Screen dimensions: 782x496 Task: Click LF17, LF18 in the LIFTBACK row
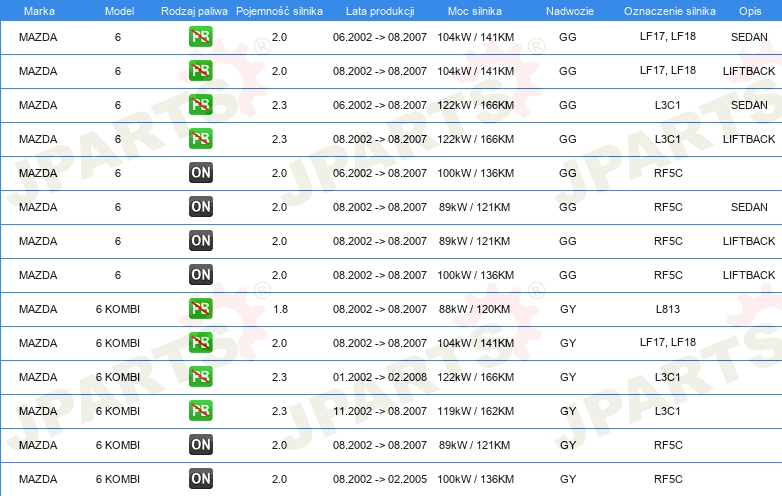(x=668, y=70)
